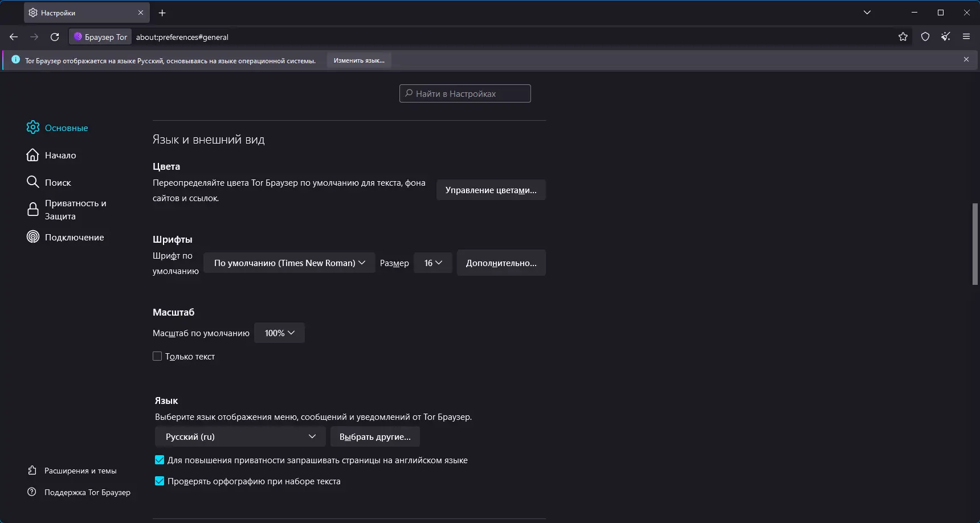Go back to the previous page
The image size is (980, 523).
click(x=14, y=37)
